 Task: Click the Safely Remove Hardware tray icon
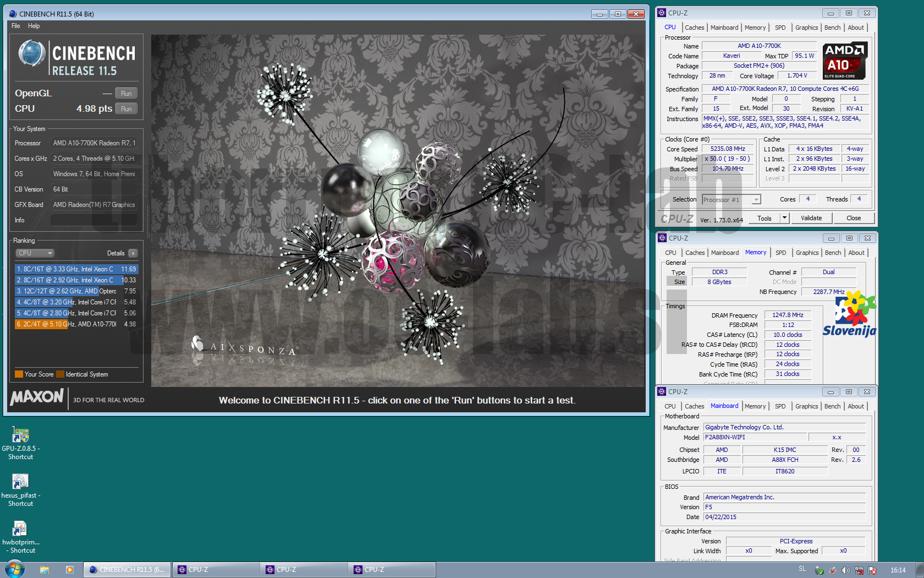click(x=819, y=570)
